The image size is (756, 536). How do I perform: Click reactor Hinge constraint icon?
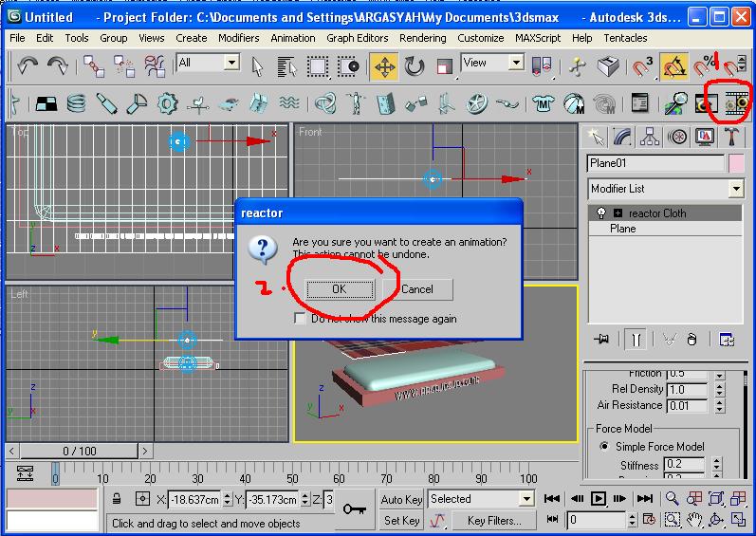(x=386, y=103)
